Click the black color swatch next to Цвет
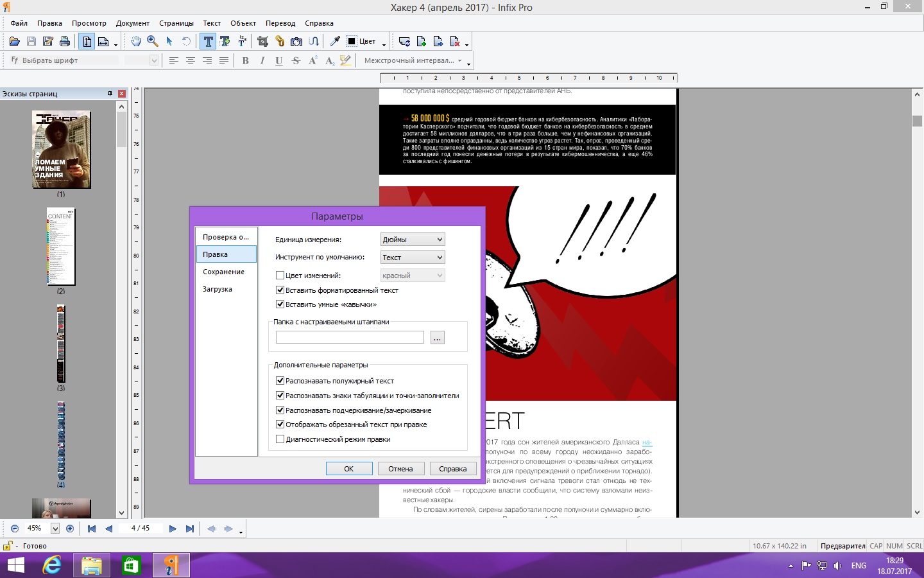 pyautogui.click(x=352, y=41)
